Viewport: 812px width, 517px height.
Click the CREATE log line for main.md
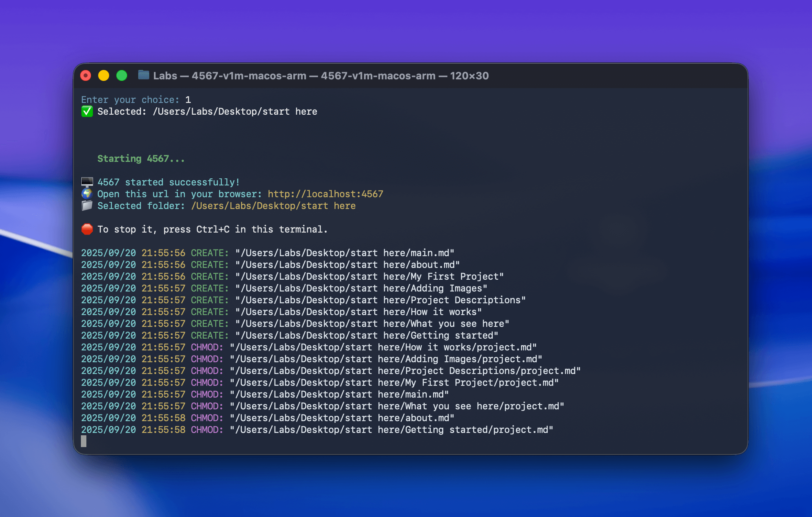(x=267, y=253)
